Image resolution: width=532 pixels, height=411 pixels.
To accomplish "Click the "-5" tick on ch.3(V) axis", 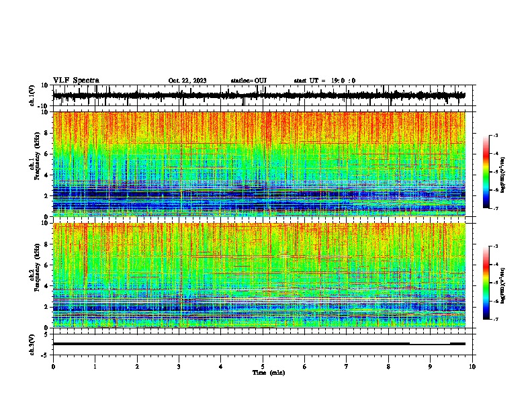I will coord(46,355).
